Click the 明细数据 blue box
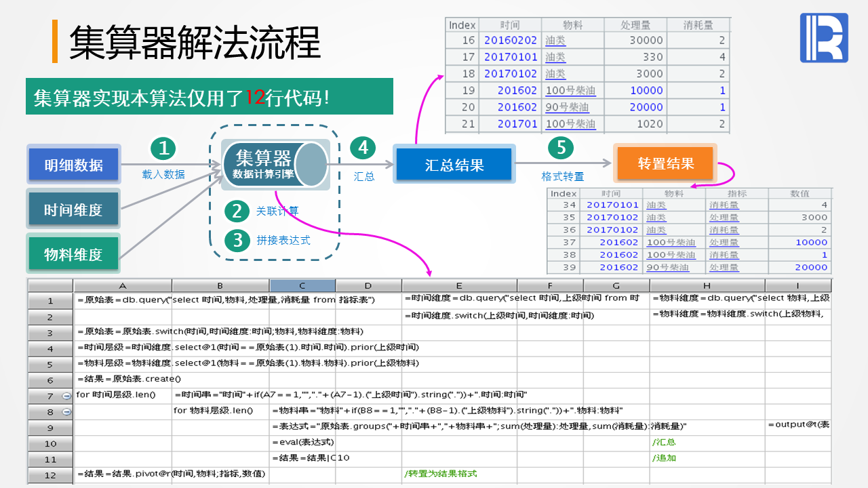 (73, 165)
